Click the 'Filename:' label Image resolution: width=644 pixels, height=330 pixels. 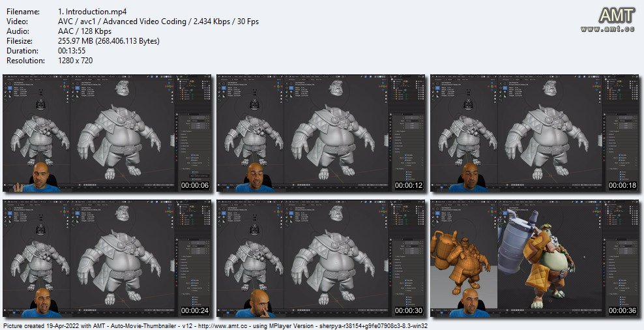[x=23, y=12]
